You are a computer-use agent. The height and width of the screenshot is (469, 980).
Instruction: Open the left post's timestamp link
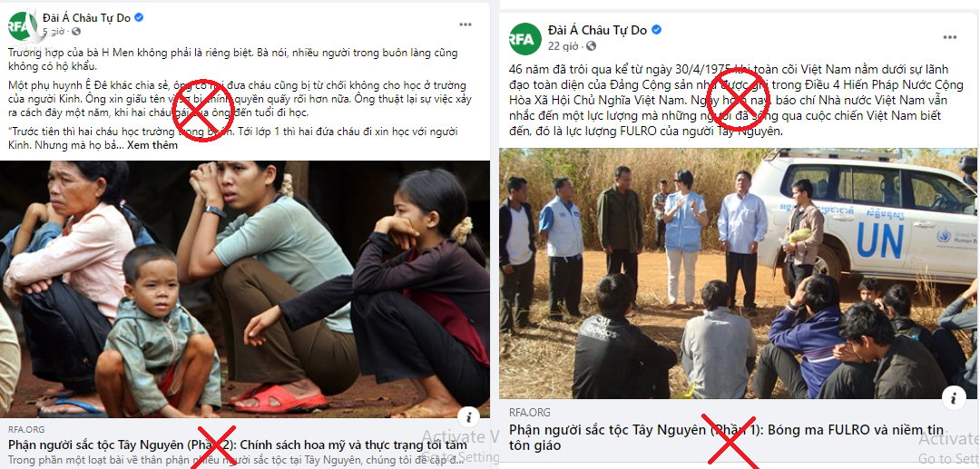pos(54,31)
